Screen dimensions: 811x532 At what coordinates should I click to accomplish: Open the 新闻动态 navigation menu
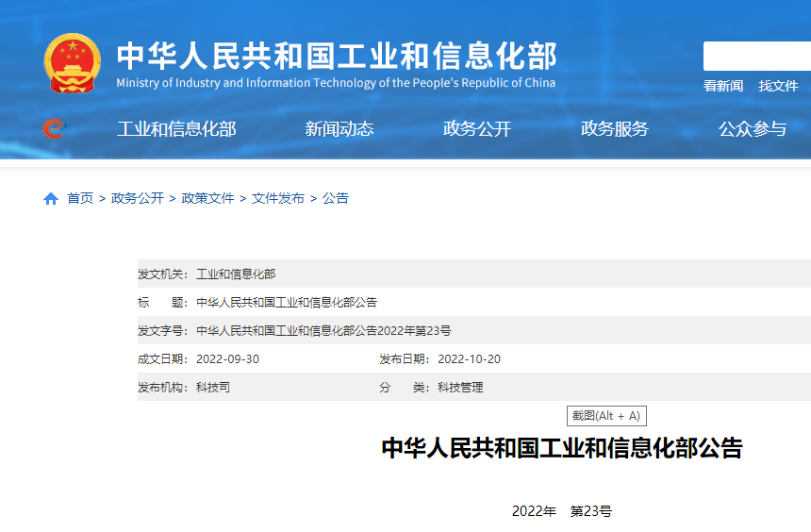point(339,129)
